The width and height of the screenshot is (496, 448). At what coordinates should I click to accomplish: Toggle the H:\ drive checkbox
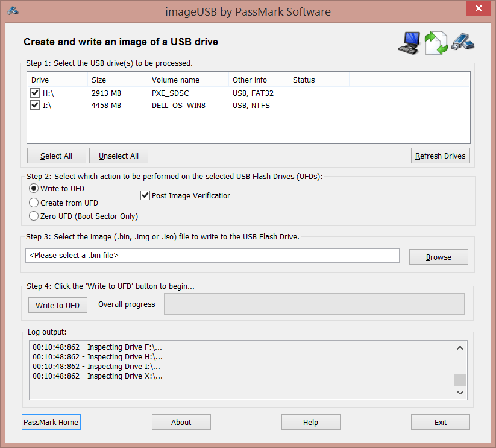pyautogui.click(x=35, y=93)
